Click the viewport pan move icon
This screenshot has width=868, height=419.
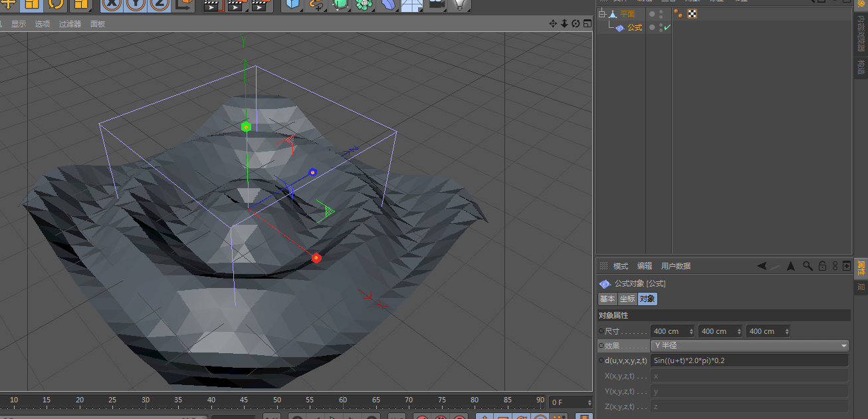[x=553, y=23]
